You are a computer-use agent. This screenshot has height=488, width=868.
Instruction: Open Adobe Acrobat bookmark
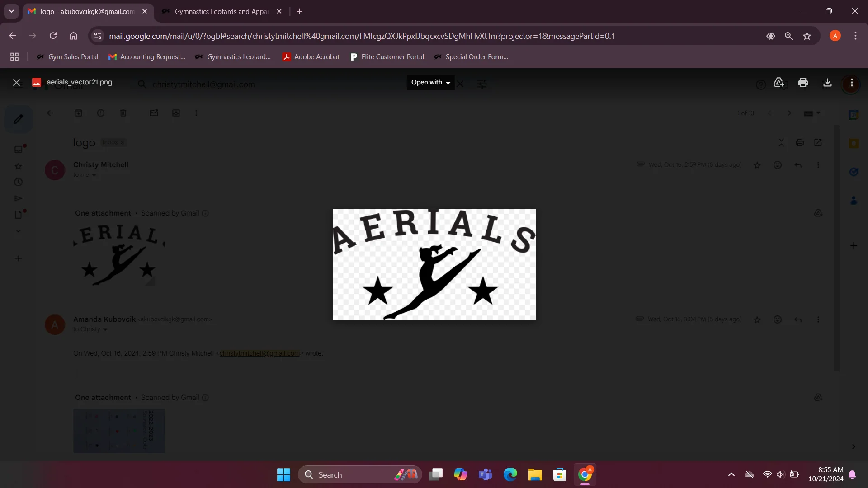click(x=311, y=56)
